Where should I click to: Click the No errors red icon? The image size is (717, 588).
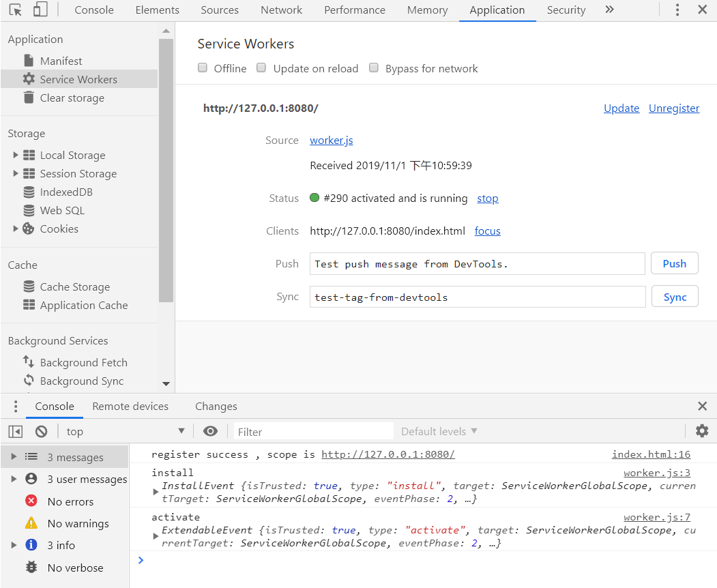pyautogui.click(x=31, y=501)
